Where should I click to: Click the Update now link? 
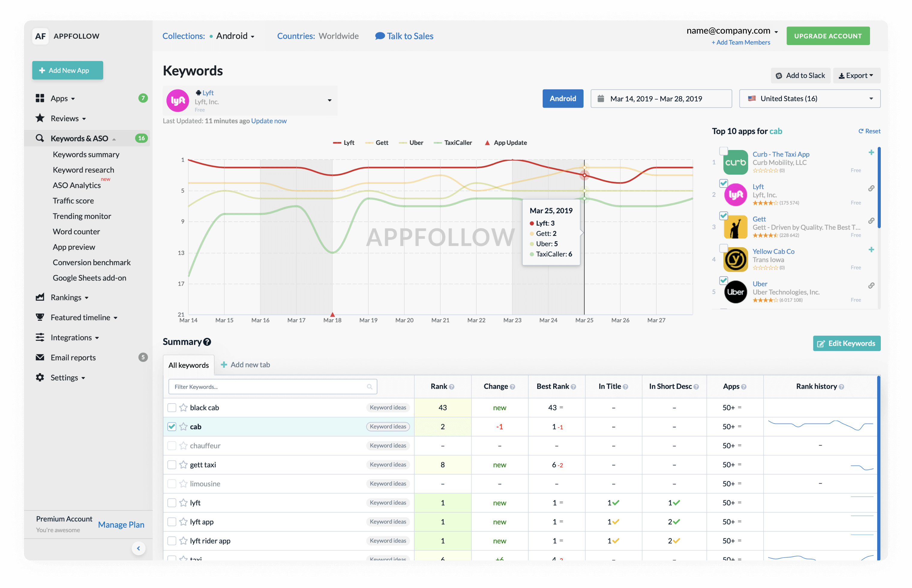(269, 121)
